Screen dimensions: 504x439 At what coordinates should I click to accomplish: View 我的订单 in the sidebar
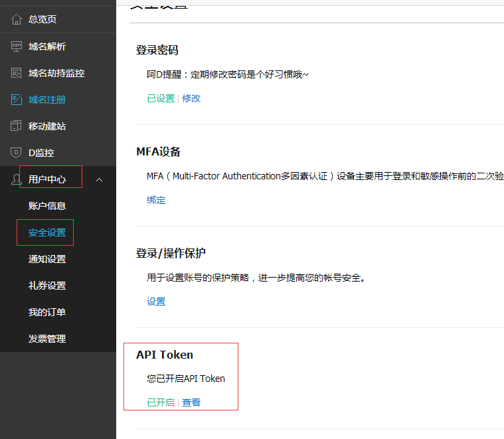(47, 312)
